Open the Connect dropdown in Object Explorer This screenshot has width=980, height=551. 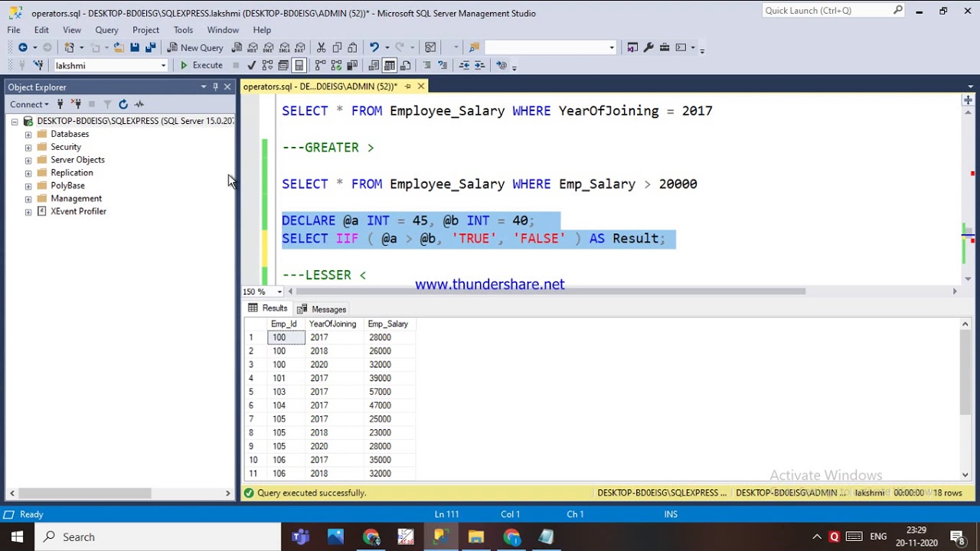tap(30, 104)
